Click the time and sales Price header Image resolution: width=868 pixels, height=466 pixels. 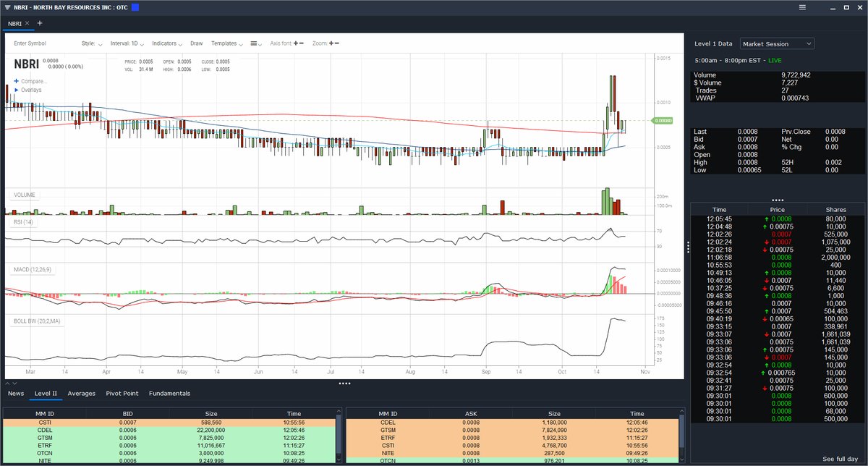[x=778, y=209]
